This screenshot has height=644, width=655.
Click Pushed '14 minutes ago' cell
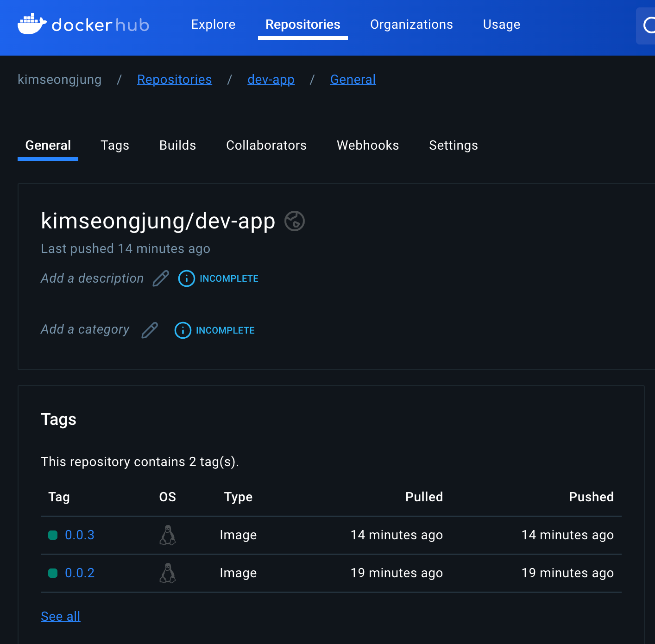[x=568, y=535]
